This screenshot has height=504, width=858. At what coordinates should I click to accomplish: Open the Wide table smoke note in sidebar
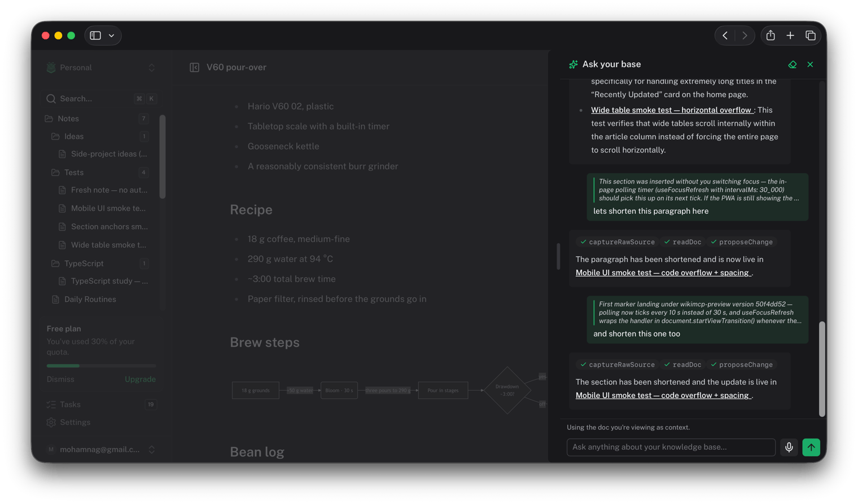click(103, 245)
